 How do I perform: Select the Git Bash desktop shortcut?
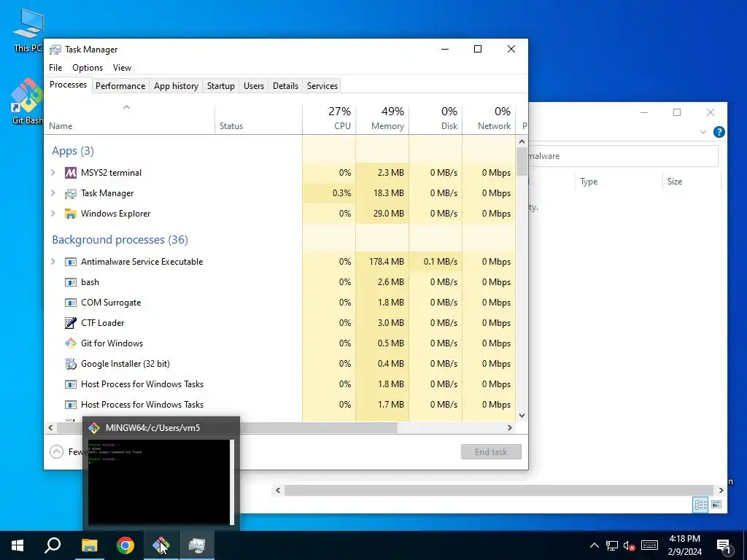[27, 101]
